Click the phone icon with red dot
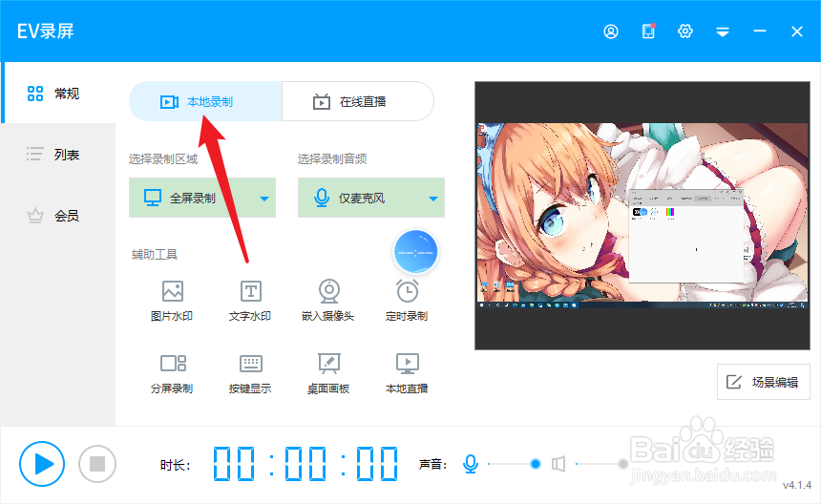The width and height of the screenshot is (821, 504). pos(649,31)
